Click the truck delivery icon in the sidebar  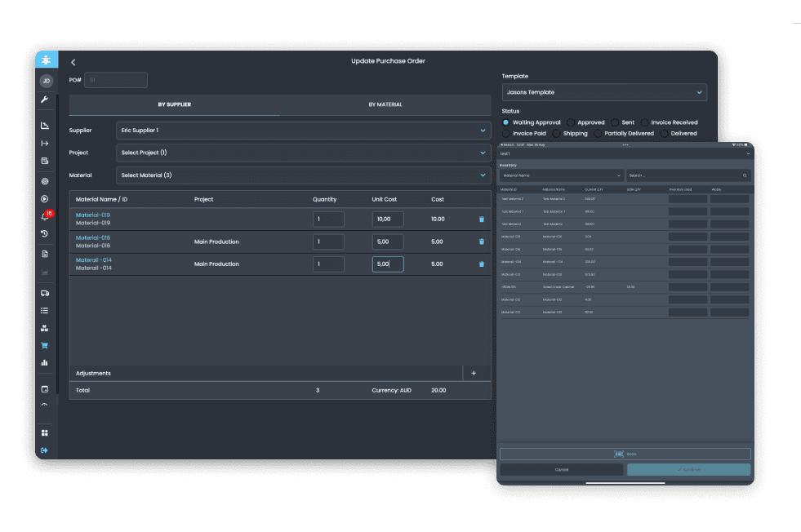click(45, 291)
